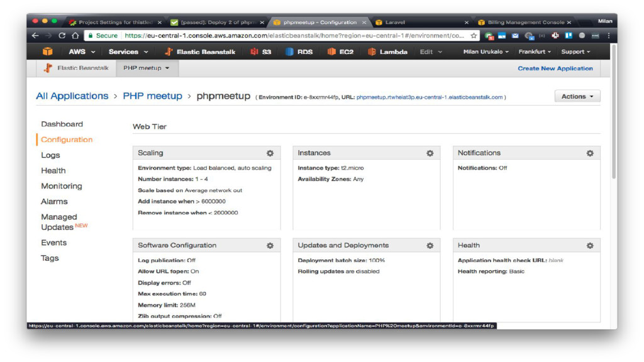Switch to Project Settings browser tab

(115, 23)
